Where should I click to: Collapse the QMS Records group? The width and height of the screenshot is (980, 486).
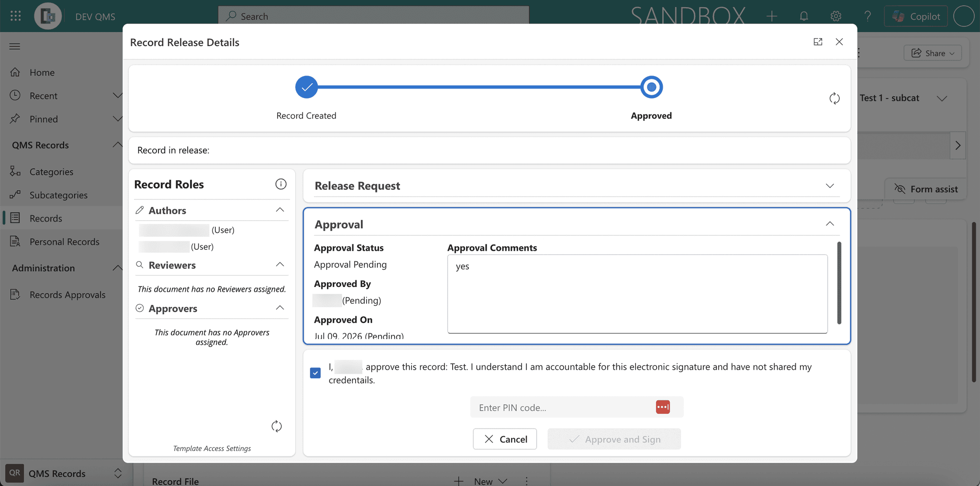click(x=117, y=145)
